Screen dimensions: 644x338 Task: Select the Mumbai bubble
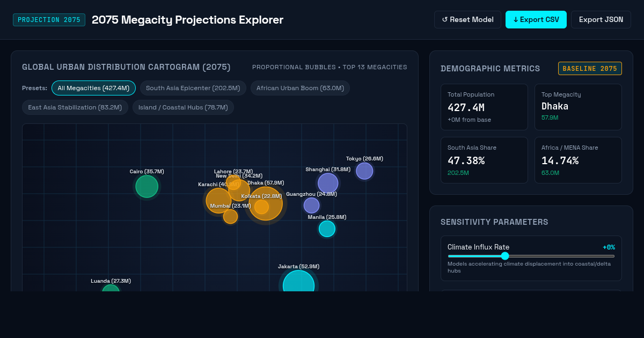230,216
